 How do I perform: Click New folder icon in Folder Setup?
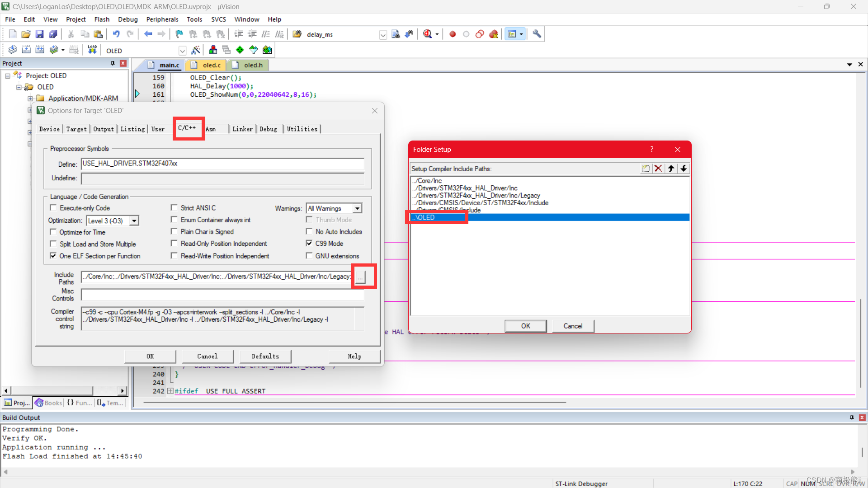click(x=646, y=169)
